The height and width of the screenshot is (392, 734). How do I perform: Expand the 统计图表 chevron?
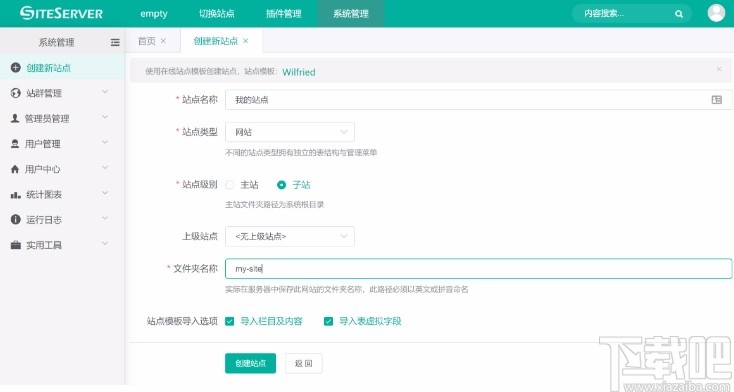(x=105, y=193)
